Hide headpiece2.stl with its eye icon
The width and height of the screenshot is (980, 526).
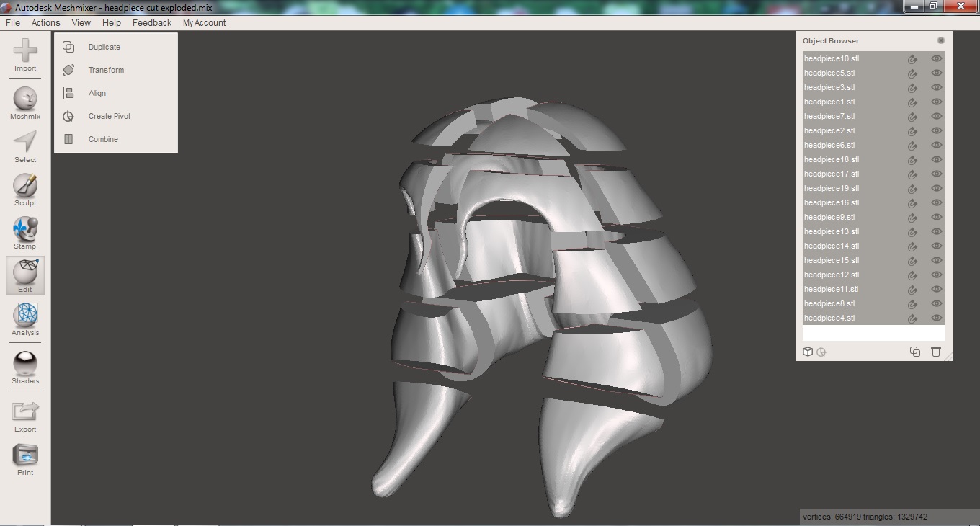pos(937,130)
